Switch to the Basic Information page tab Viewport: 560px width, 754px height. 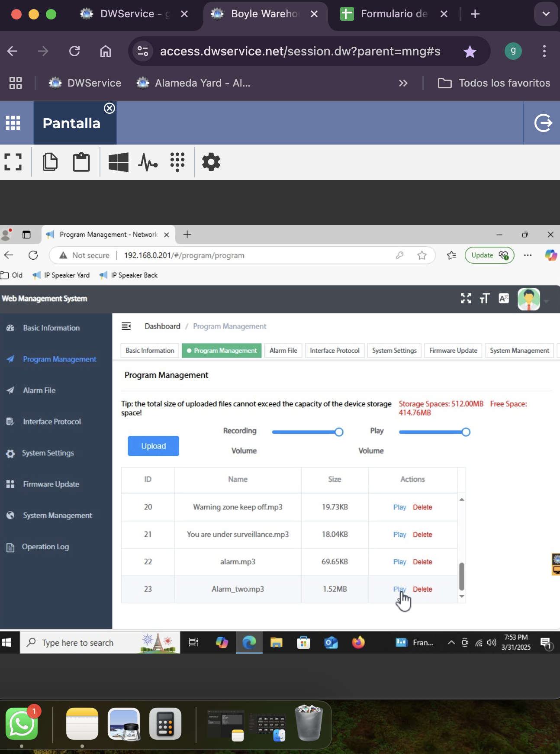click(x=150, y=351)
